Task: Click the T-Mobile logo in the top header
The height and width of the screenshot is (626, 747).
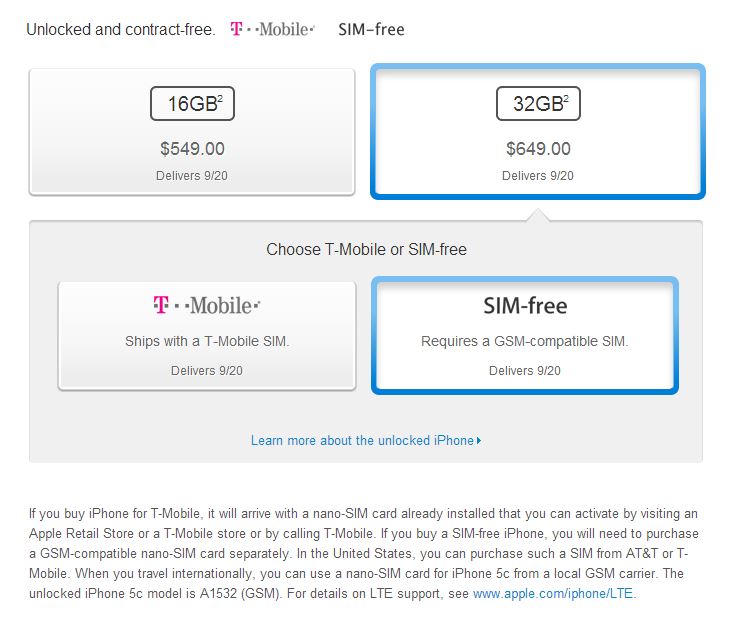Action: point(272,30)
